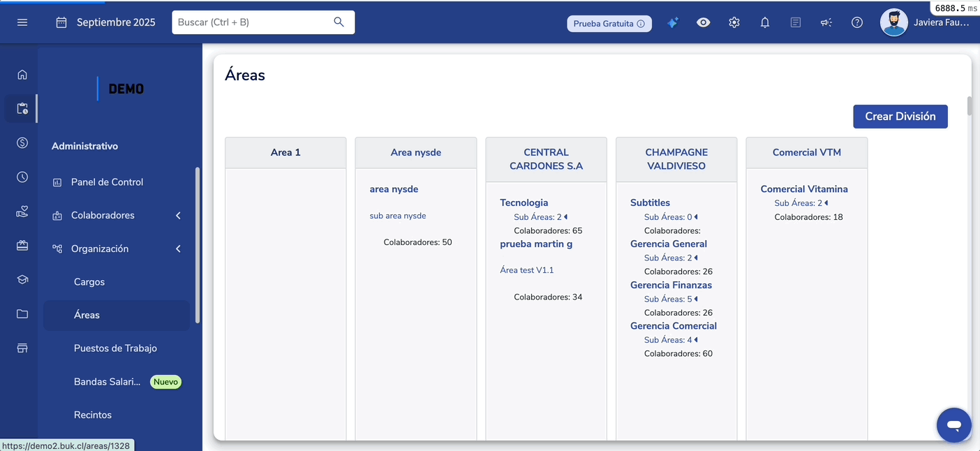This screenshot has height=451, width=980.
Task: Open the Septiembre 2025 date picker
Action: tap(106, 22)
